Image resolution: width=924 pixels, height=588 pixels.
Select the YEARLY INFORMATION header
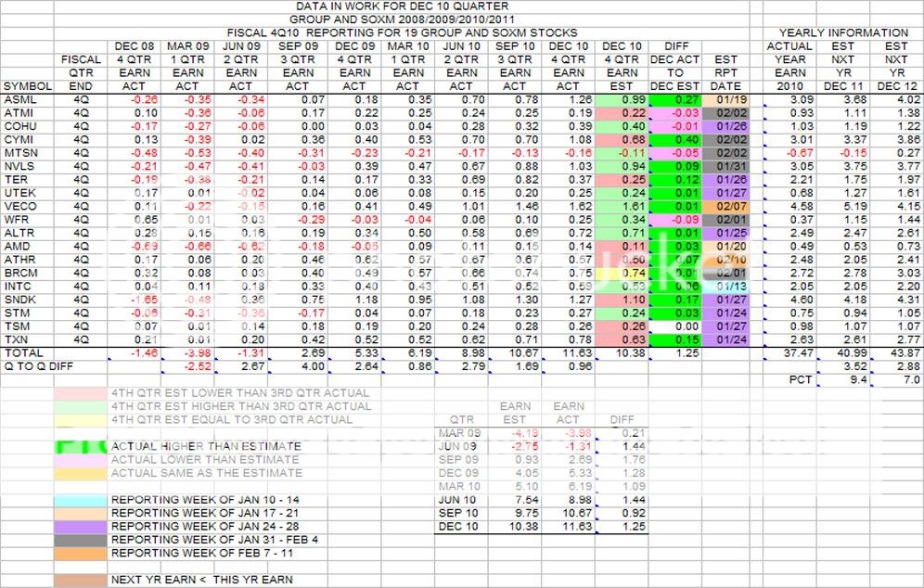coord(842,32)
